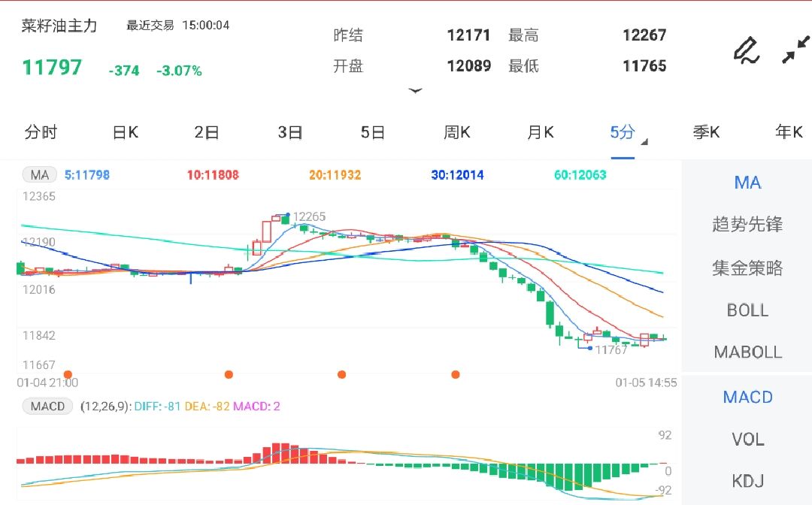
Task: Open the 5分 period dropdown triangle
Action: [x=644, y=142]
